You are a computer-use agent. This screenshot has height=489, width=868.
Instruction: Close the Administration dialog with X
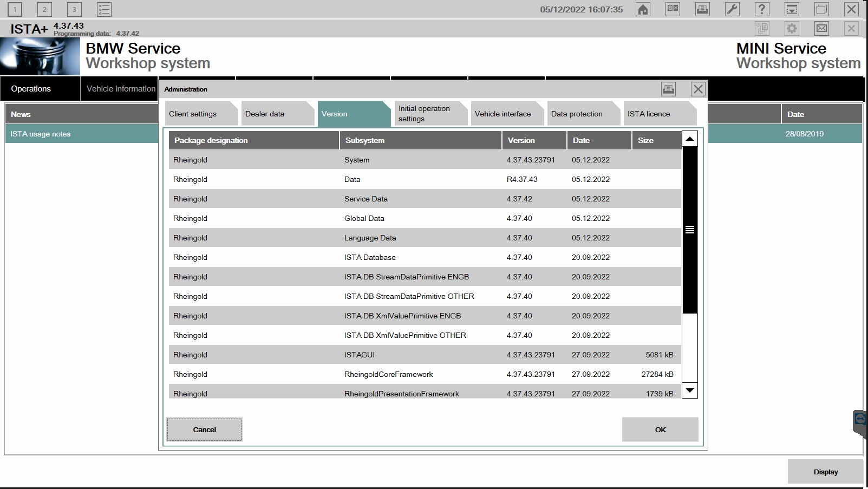(698, 89)
